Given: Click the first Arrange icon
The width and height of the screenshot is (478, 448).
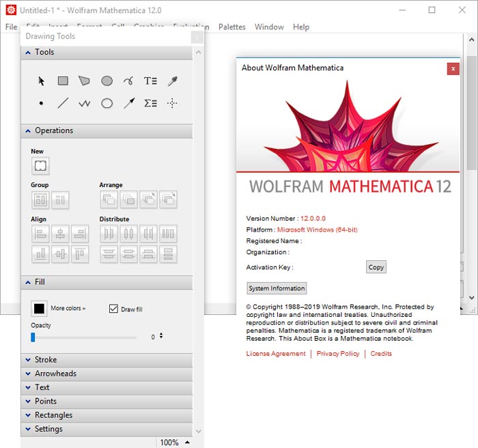Looking at the screenshot, I should tap(109, 199).
